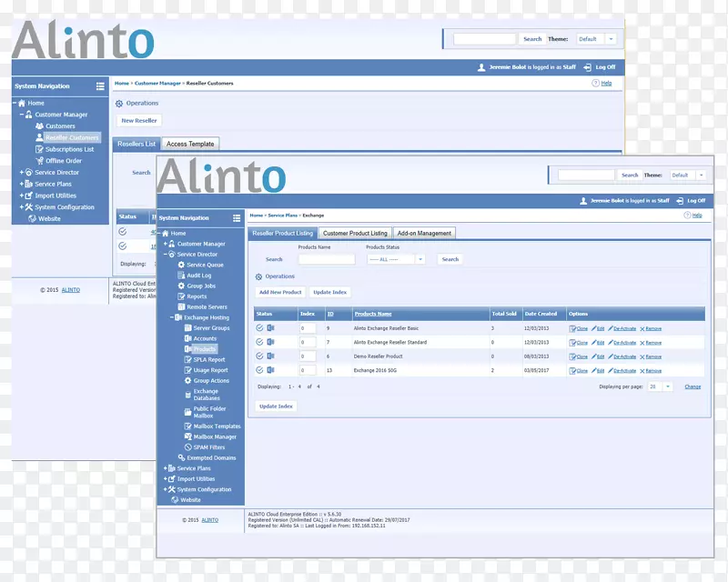
Task: Open Mailbox Manager in front window navigation
Action: (215, 437)
